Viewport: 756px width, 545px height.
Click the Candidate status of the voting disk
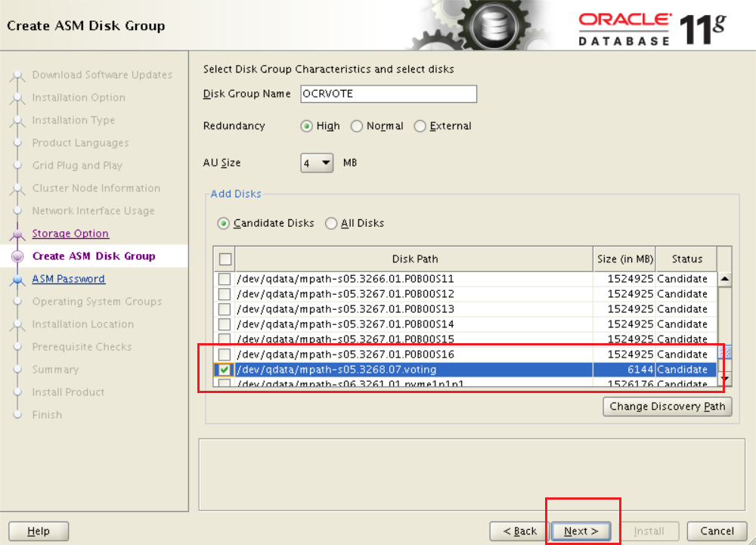click(x=682, y=370)
